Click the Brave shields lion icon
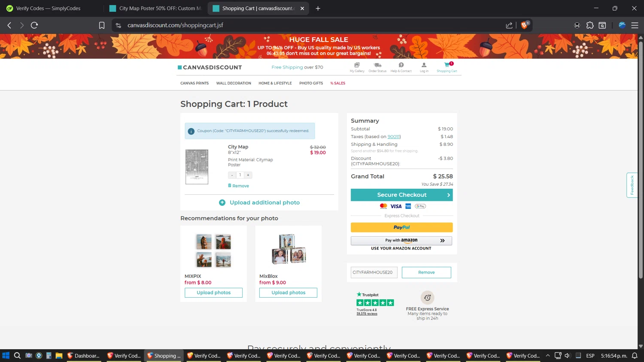Image resolution: width=644 pixels, height=362 pixels. 525,25
